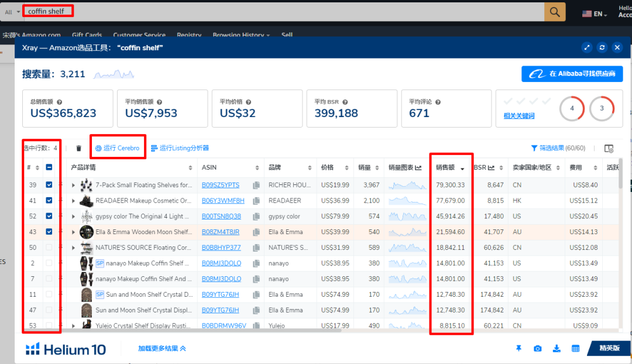Click the 运行 Cerebro link

coord(118,148)
